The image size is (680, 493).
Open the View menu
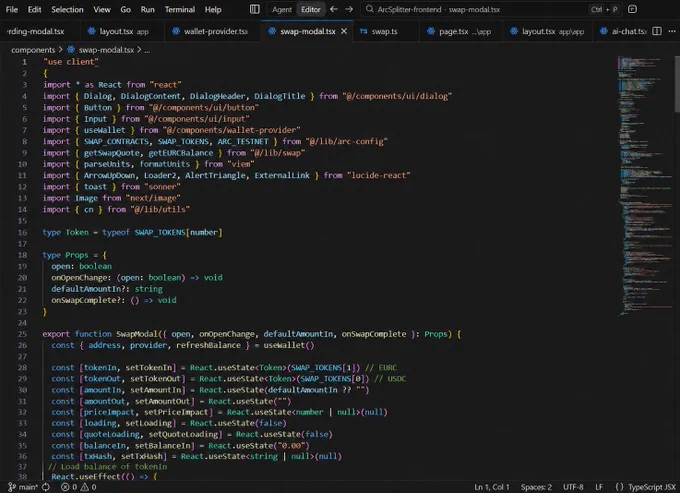(102, 10)
